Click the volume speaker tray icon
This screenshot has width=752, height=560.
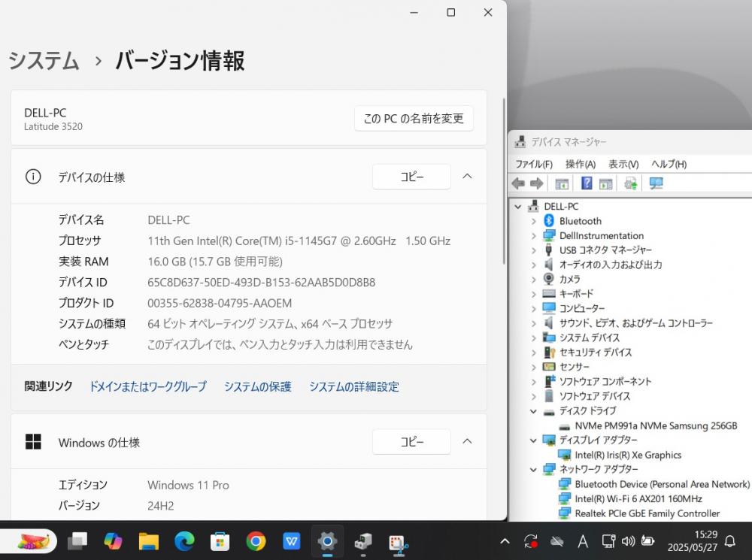pos(628,541)
